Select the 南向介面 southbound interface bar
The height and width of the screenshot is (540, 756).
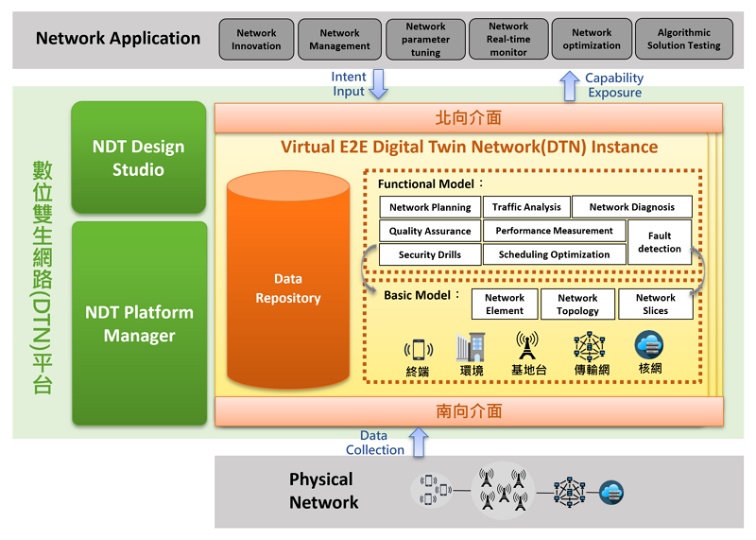pyautogui.click(x=468, y=411)
